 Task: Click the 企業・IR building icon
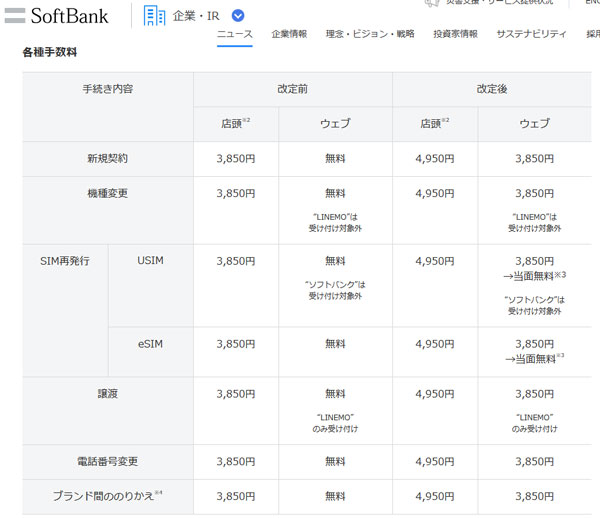tap(154, 16)
